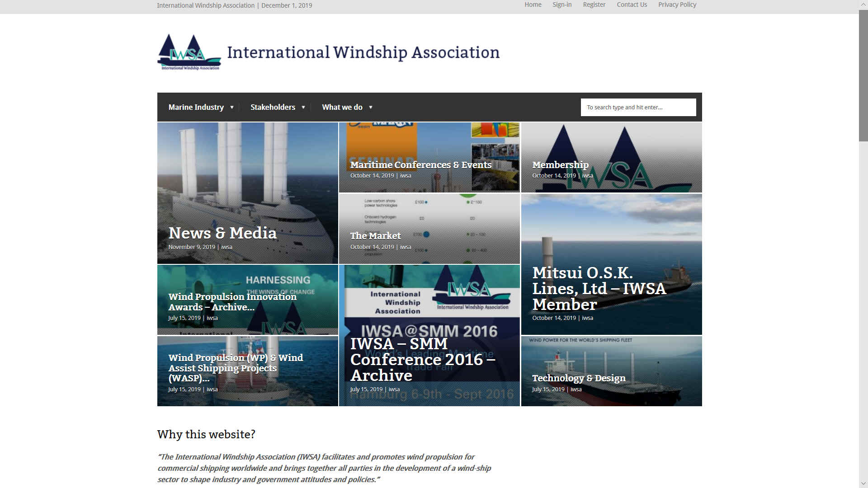This screenshot has height=488, width=868.
Task: Focus the search input field
Action: tap(638, 107)
